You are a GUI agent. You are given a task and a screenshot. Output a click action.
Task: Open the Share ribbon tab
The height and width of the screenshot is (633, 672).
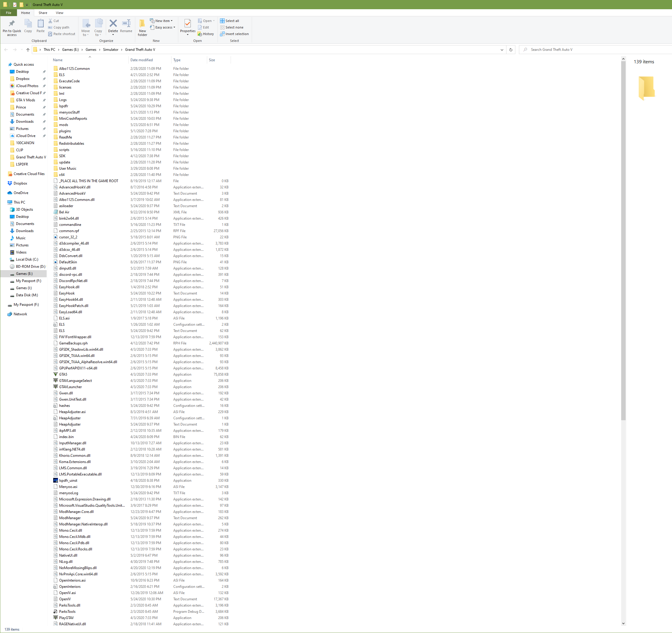point(43,13)
